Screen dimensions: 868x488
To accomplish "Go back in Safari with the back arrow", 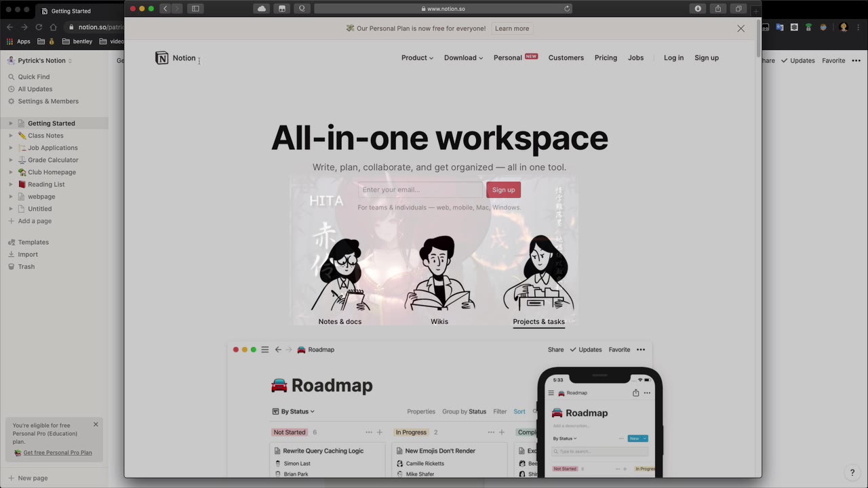I will [165, 9].
